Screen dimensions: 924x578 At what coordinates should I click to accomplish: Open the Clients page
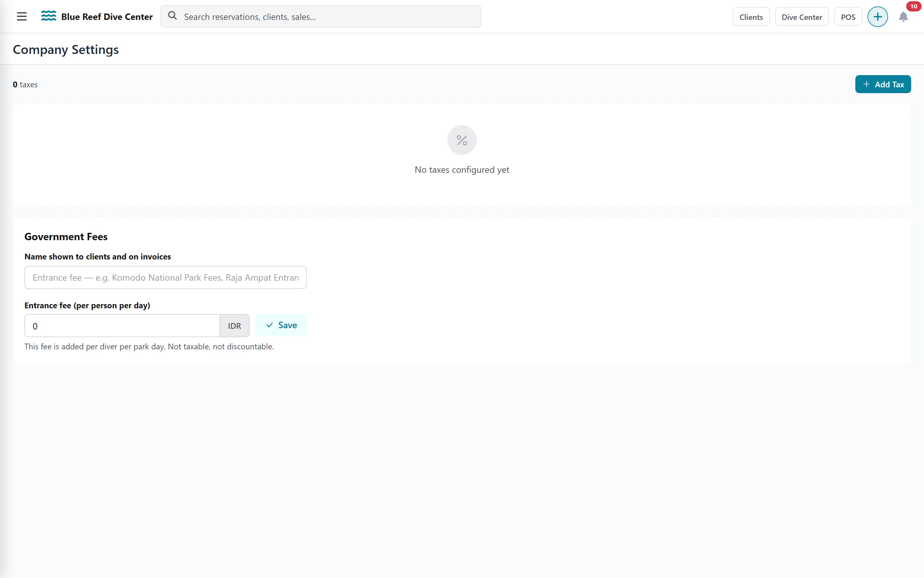coord(751,17)
